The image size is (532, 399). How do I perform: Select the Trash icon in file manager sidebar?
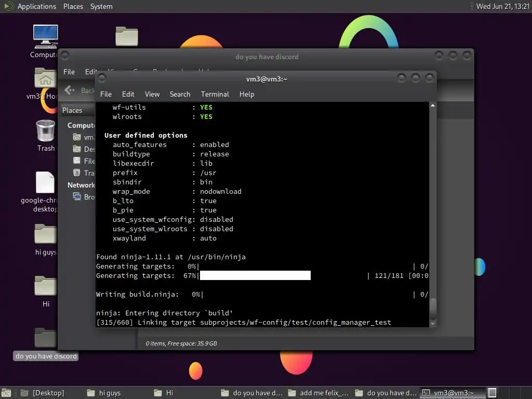pos(77,172)
